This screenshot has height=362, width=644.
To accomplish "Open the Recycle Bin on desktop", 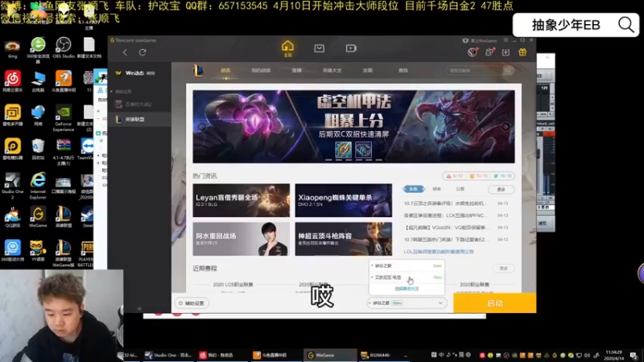I will coord(38,149).
